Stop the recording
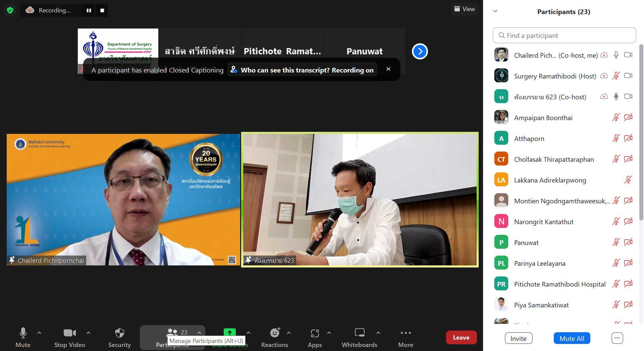 [102, 10]
